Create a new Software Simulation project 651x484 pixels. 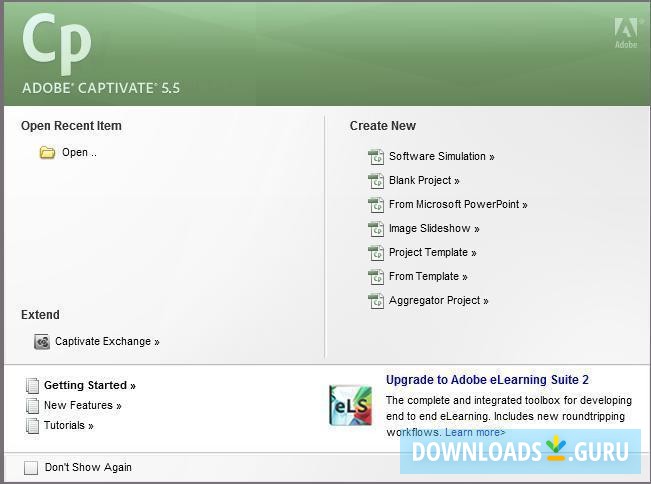pos(442,156)
